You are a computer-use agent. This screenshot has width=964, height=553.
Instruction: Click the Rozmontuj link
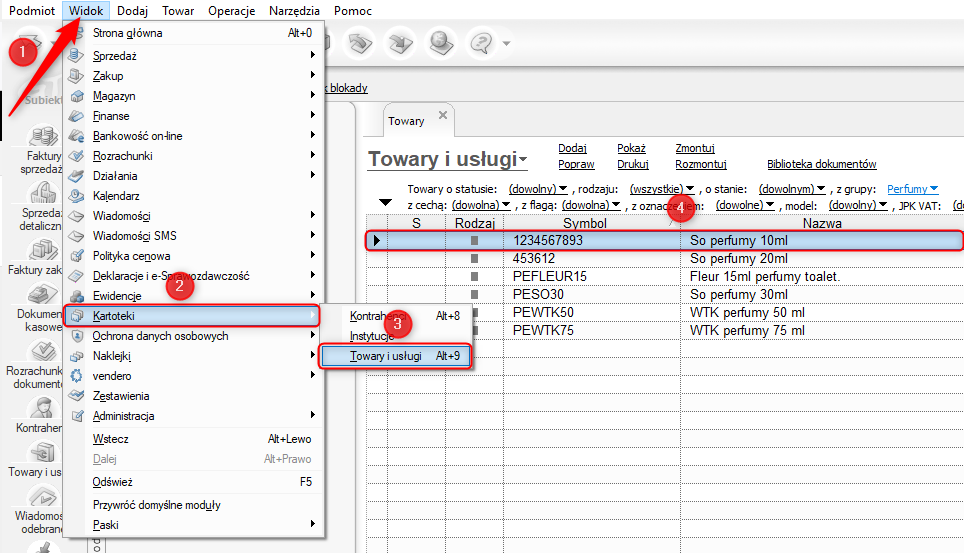tap(701, 164)
